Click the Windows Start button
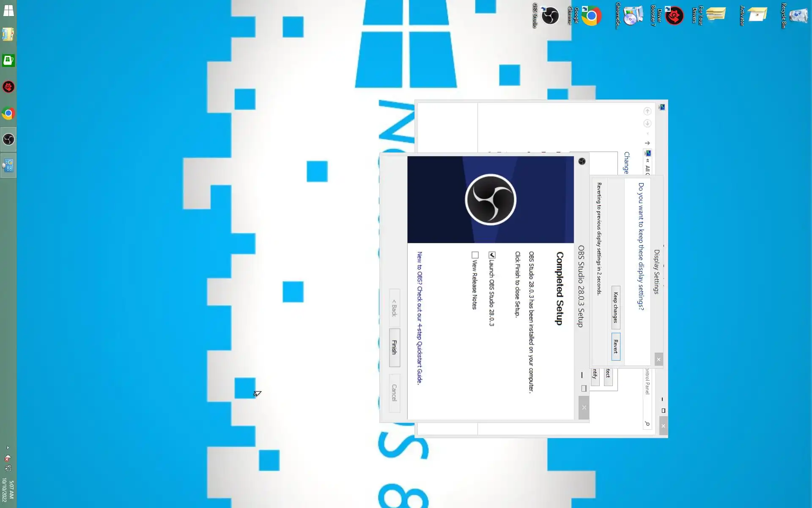Screen dimensions: 812x508 click(8, 11)
